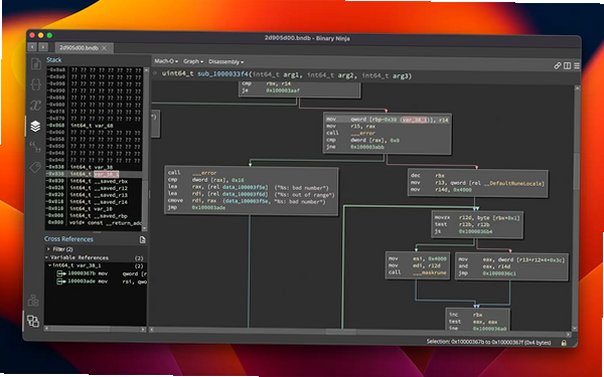The image size is (604, 377).
Task: Click xref arrow icon for 100003ade
Action: pos(61,281)
